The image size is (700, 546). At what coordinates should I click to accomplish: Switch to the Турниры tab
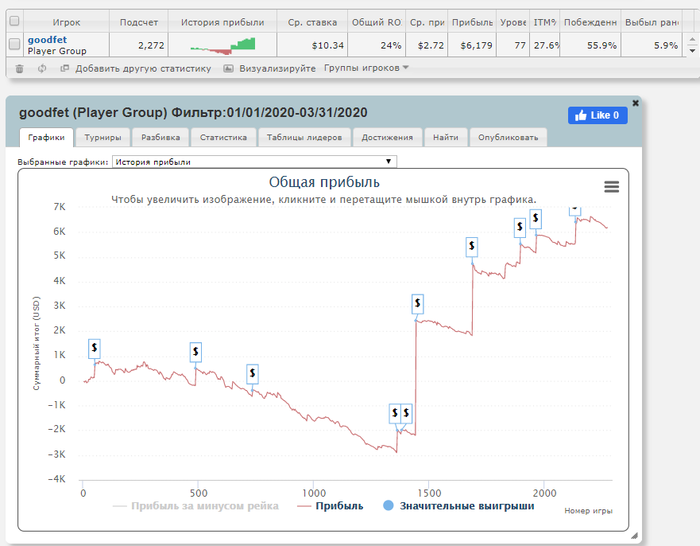click(103, 138)
